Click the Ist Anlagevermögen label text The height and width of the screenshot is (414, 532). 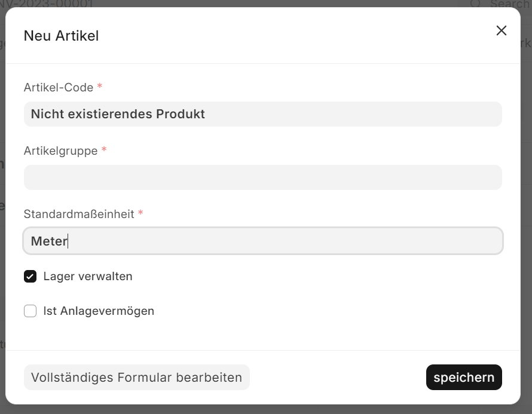click(99, 311)
